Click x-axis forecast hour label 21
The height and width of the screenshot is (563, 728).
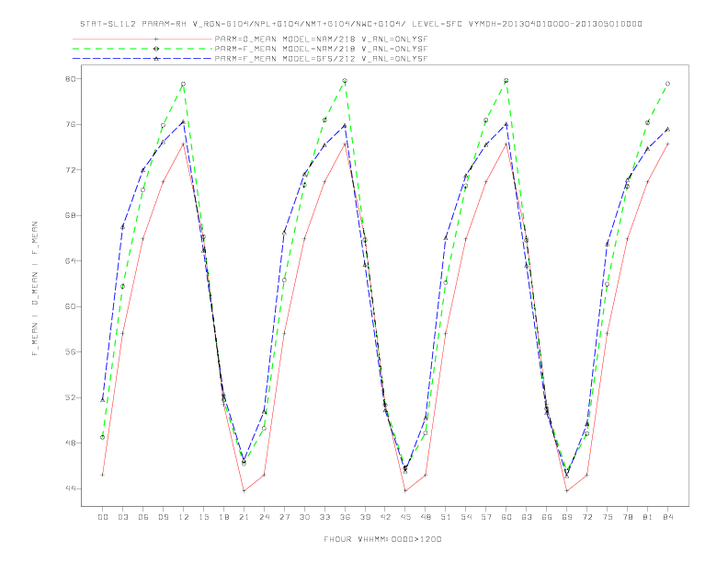[x=244, y=517]
